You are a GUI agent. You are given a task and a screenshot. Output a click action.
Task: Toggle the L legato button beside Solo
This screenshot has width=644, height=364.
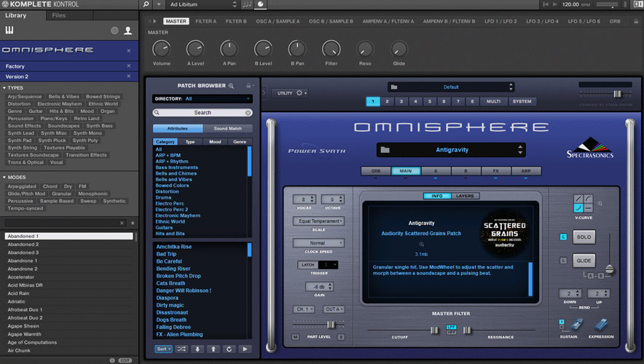[563, 237]
